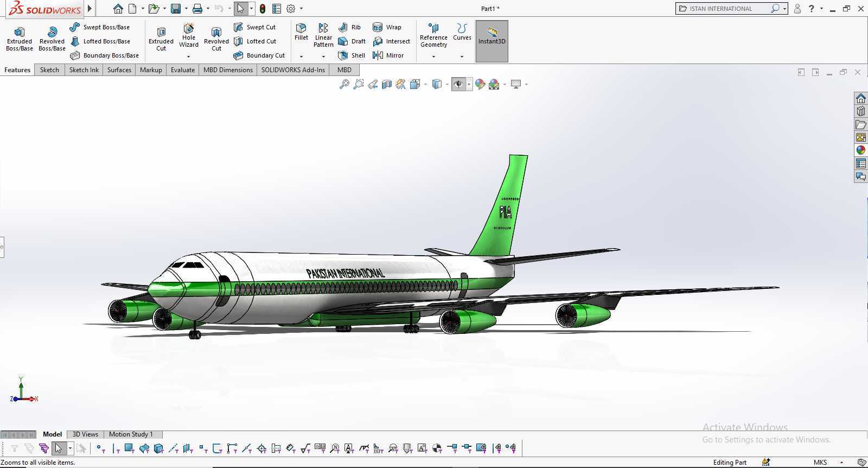Viewport: 868px width, 468px height.
Task: Click the Print button
Action: [197, 9]
